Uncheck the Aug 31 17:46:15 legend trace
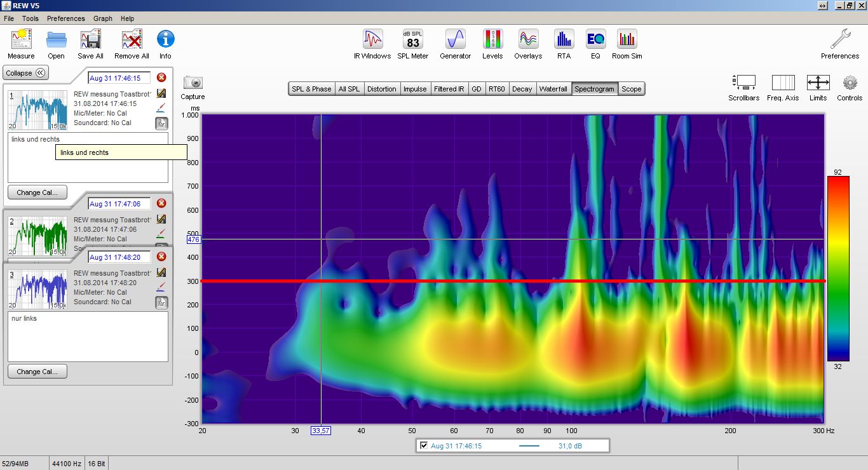The height and width of the screenshot is (470, 868). point(424,446)
